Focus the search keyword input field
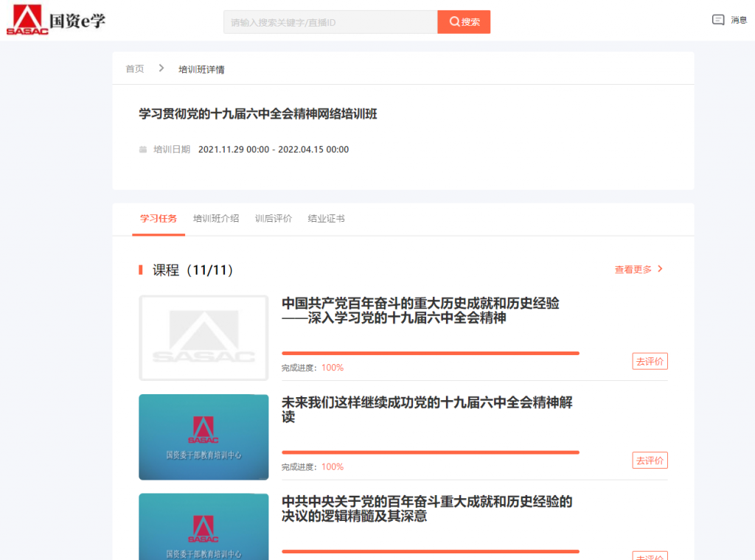This screenshot has height=560, width=755. coord(330,22)
